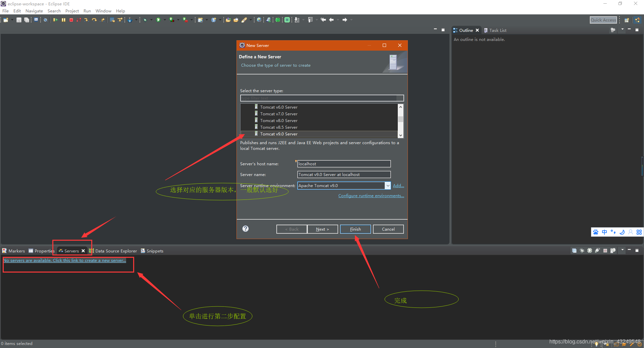Open the Debug icon dropdown arrow
This screenshot has height=348, width=644.
pyautogui.click(x=151, y=20)
